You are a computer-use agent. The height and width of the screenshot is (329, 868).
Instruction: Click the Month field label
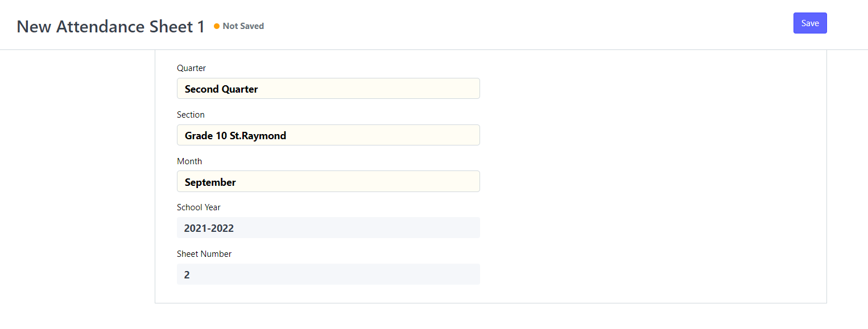pos(189,161)
